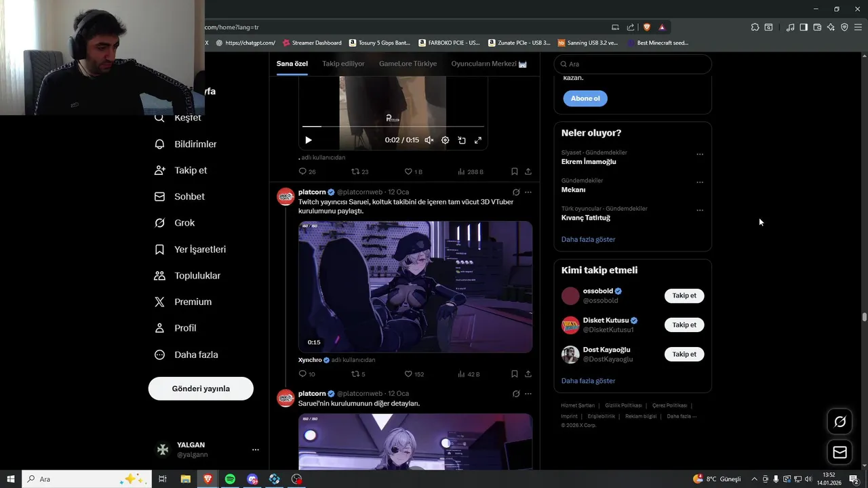Click Daha fazla göster under Kimi takip etmeli

[588, 381]
